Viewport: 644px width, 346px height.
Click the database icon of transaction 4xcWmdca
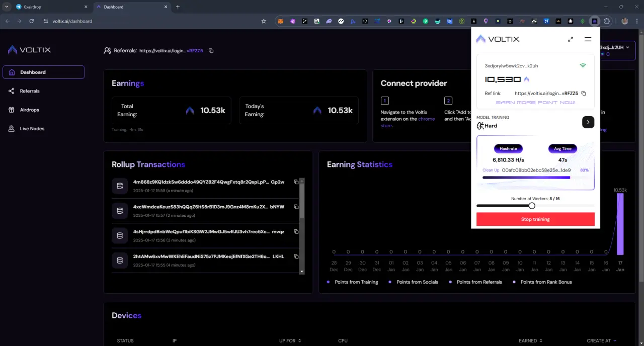[120, 211]
